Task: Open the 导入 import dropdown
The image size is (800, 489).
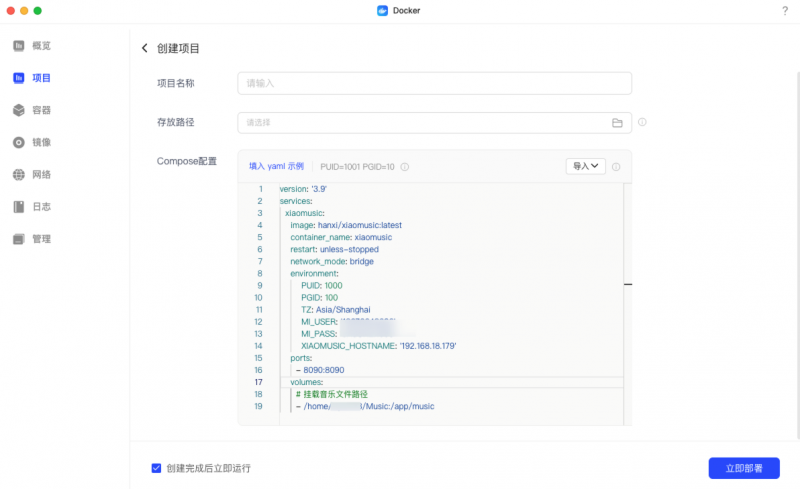Action: [586, 166]
